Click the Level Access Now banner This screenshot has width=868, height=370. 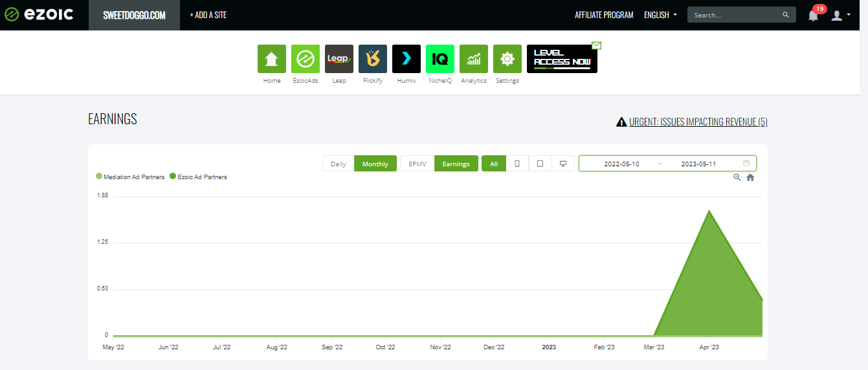click(562, 59)
